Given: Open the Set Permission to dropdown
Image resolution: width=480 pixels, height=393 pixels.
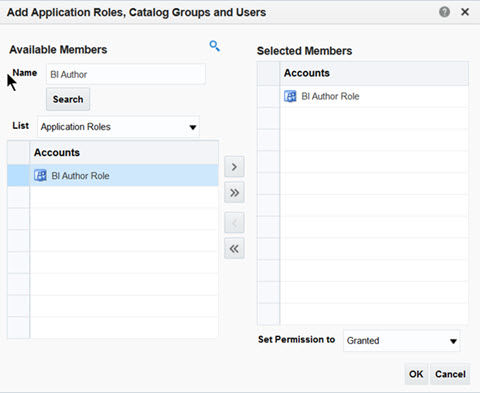Looking at the screenshot, I should [401, 341].
